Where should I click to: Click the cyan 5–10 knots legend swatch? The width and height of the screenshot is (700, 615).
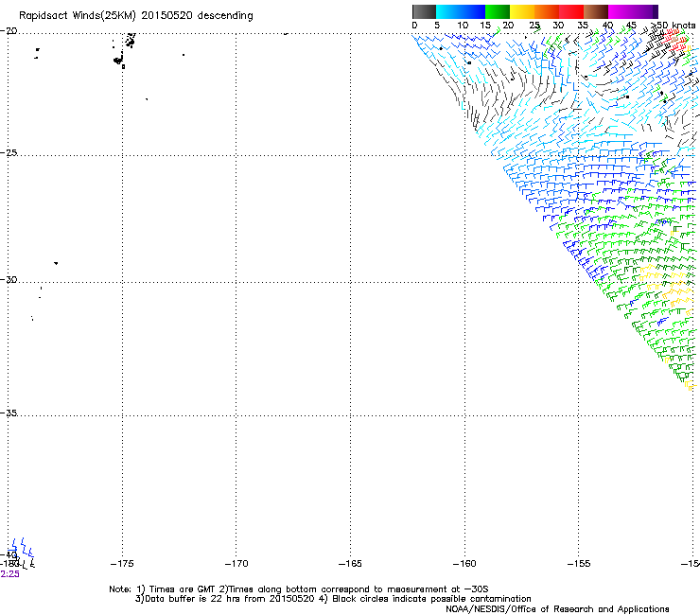tap(448, 11)
